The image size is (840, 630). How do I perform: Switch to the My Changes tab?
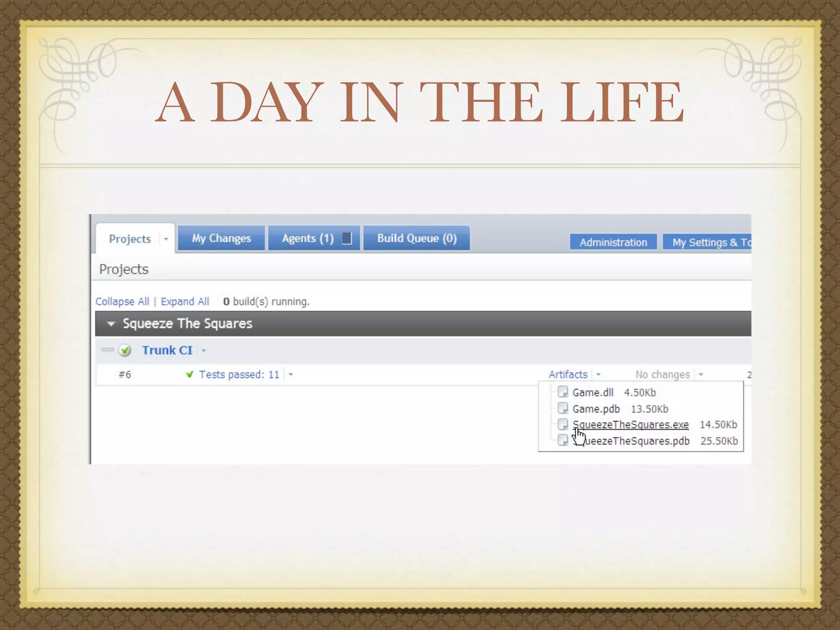(x=221, y=238)
